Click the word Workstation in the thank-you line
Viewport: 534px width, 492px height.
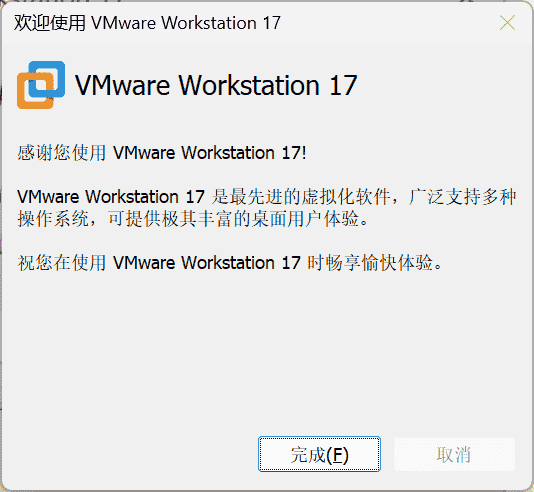pyautogui.click(x=228, y=153)
